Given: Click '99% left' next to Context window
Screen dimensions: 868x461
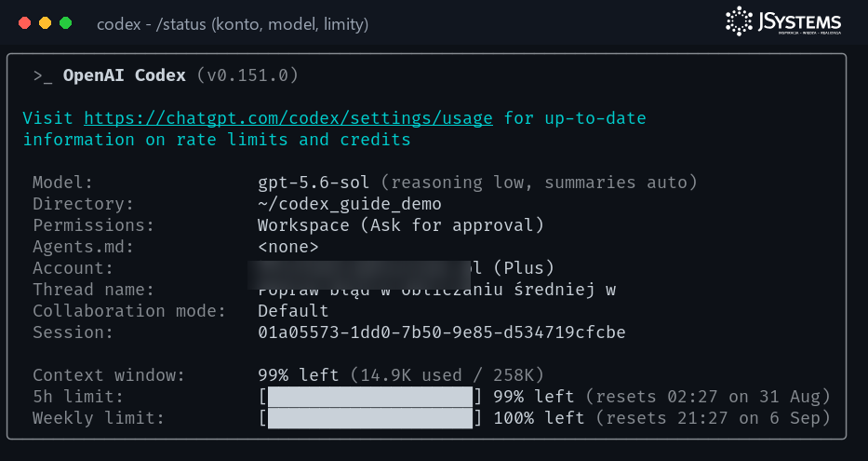Looking at the screenshot, I should coord(299,375).
